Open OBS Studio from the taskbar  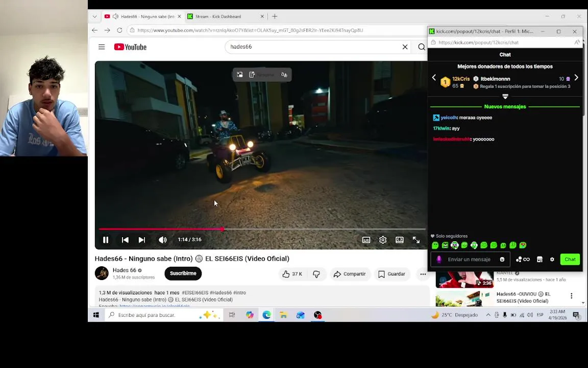pos(317,315)
